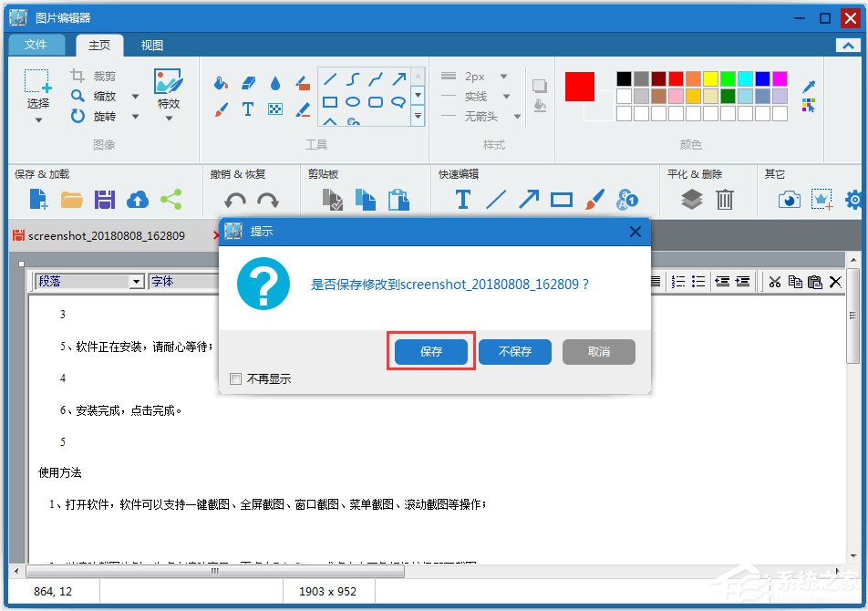Save using the floppy disk icon
The image size is (868, 611).
[x=105, y=199]
